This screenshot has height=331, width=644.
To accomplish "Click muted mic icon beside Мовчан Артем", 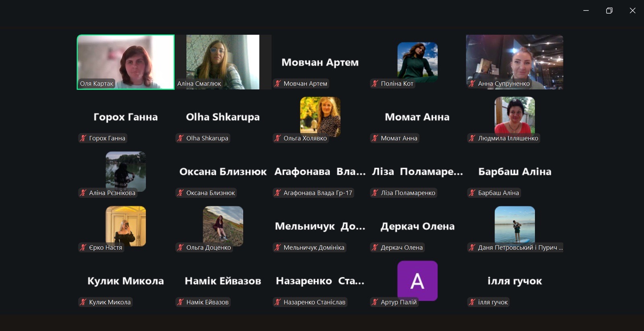I will [278, 84].
